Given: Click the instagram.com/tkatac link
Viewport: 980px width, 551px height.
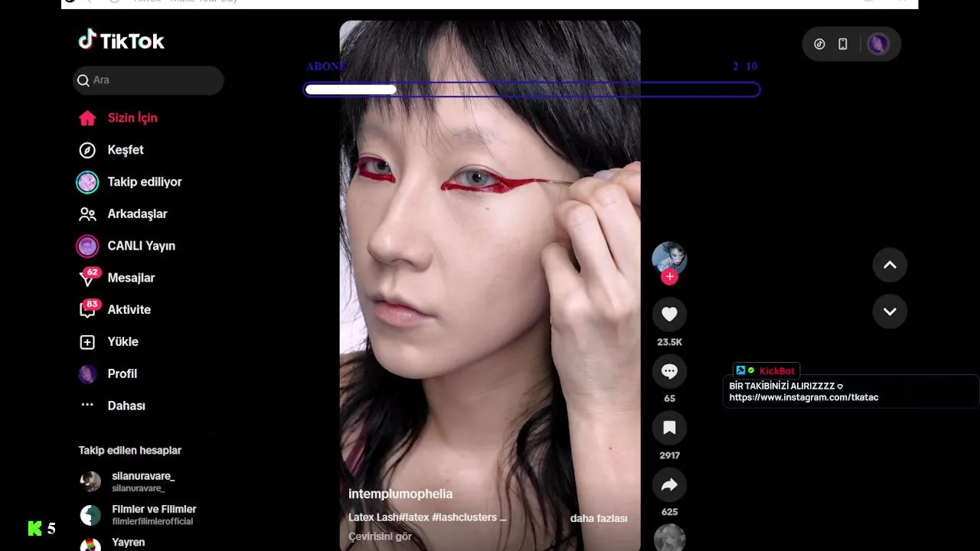Looking at the screenshot, I should 804,398.
